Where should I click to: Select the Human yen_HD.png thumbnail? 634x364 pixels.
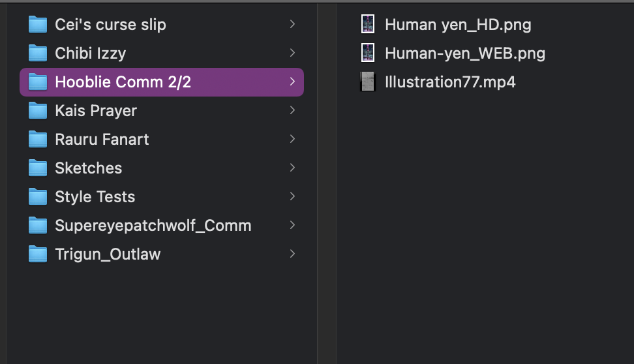(368, 25)
